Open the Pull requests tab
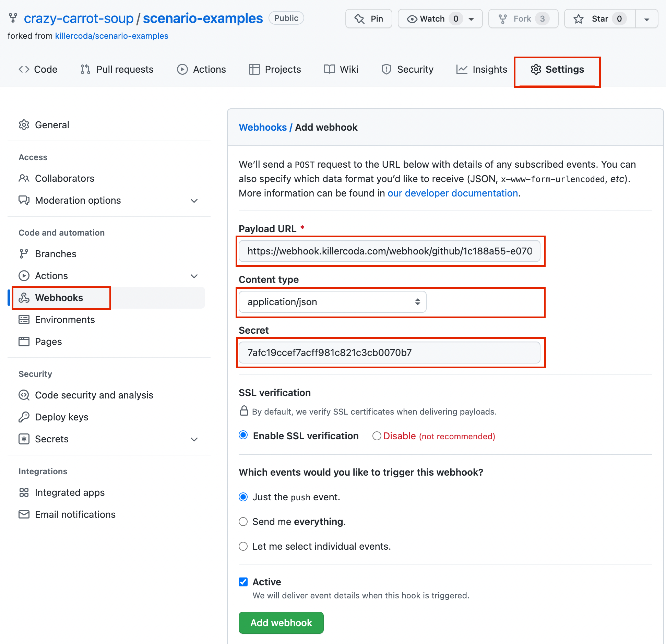 (x=117, y=69)
